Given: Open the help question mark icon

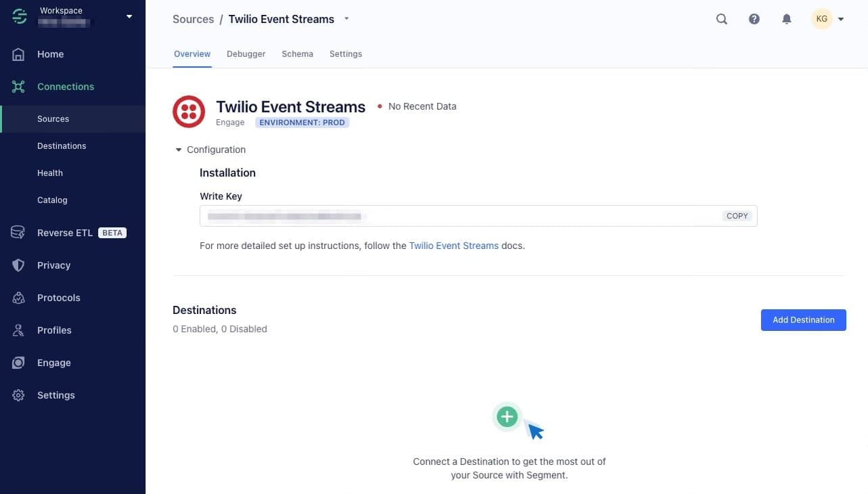Looking at the screenshot, I should point(754,18).
